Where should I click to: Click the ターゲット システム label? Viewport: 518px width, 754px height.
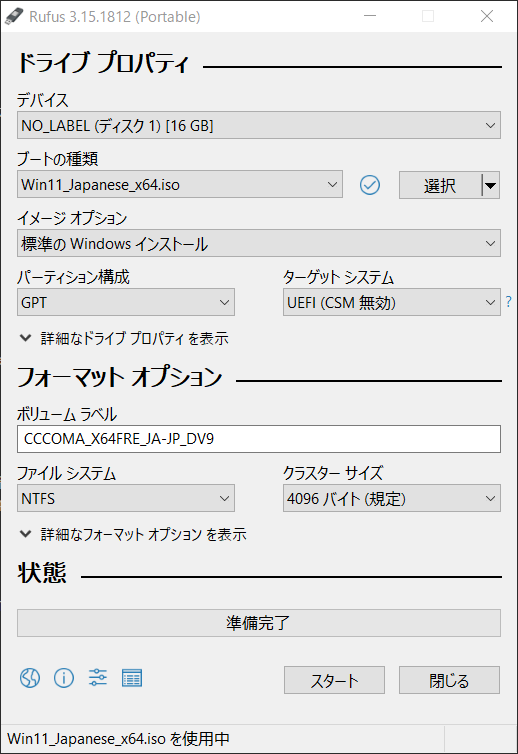click(339, 277)
